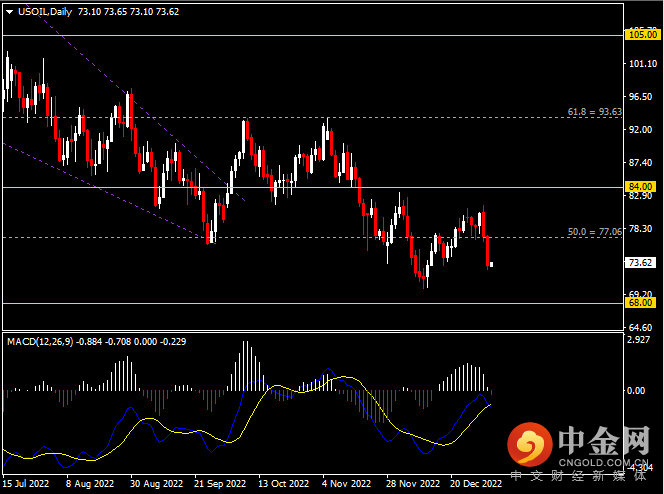Select the 61.8 = 93.63 Fibonacci label

(594, 112)
